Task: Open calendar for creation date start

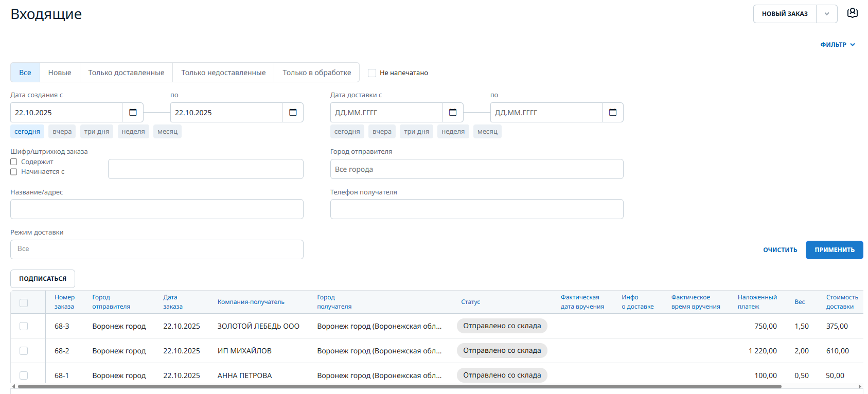Action: 133,113
